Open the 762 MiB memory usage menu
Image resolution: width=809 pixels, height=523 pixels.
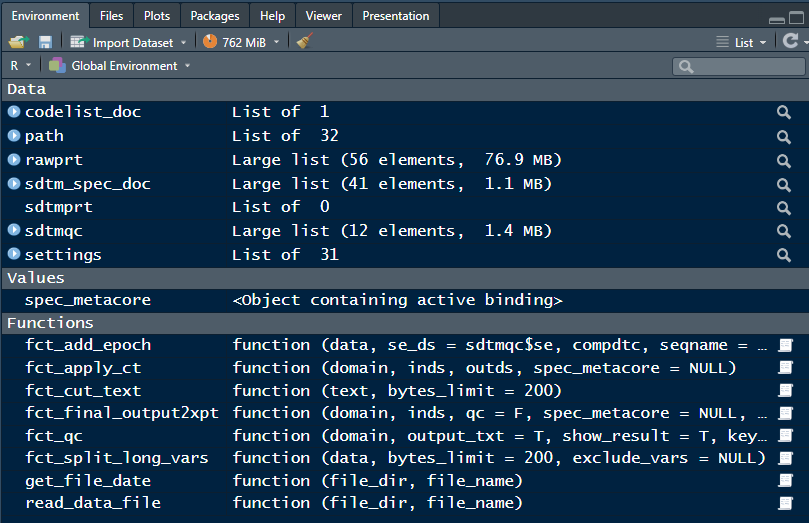pyautogui.click(x=240, y=42)
